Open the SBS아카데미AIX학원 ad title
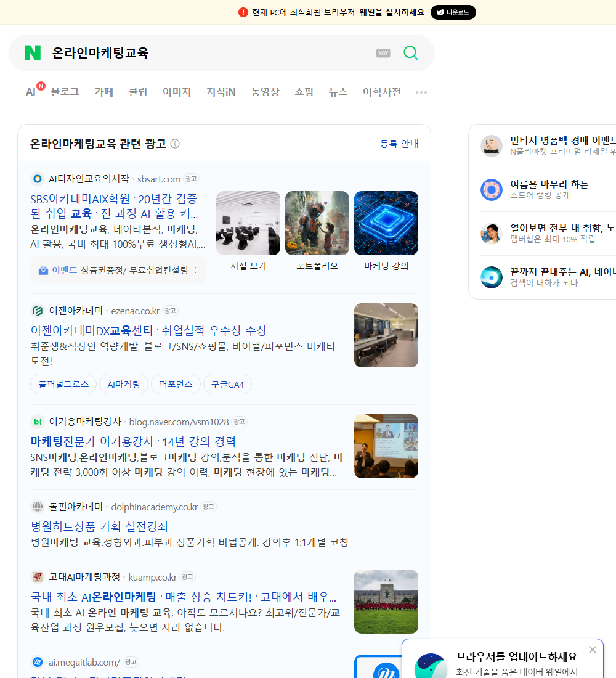Image resolution: width=616 pixels, height=678 pixels. click(x=114, y=206)
